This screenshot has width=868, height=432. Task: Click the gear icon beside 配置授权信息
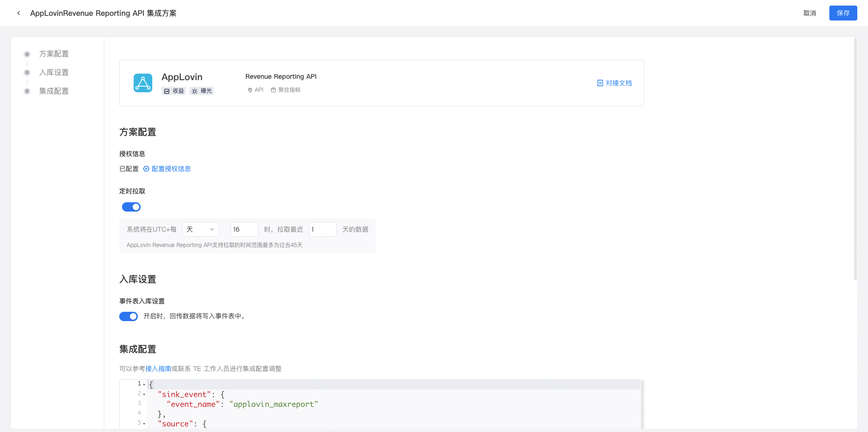point(146,169)
